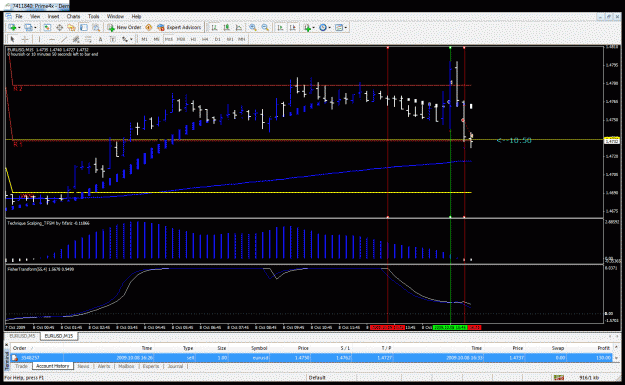This screenshot has height=385, width=625.
Task: Select order 5548257 in Account History
Action: tap(312, 358)
